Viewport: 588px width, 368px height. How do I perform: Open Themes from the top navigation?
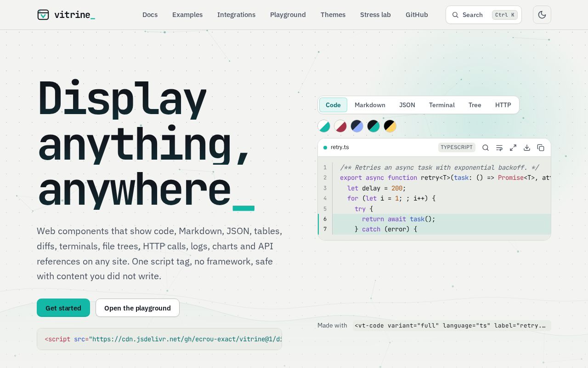pyautogui.click(x=333, y=15)
